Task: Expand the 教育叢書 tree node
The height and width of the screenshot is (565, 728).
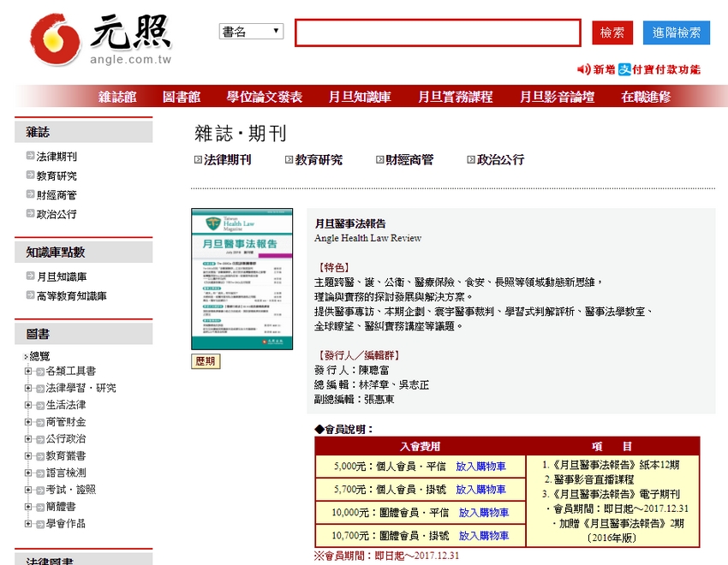Action: click(x=28, y=456)
